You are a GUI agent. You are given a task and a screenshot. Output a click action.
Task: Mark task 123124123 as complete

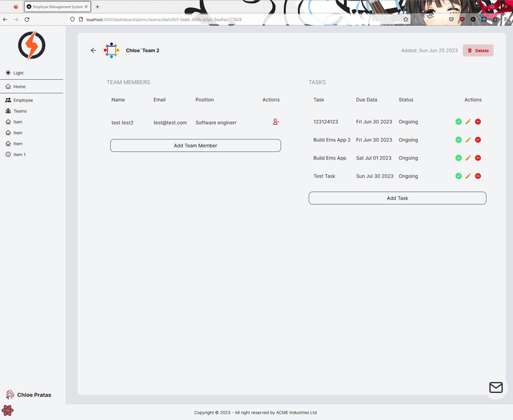tap(458, 122)
